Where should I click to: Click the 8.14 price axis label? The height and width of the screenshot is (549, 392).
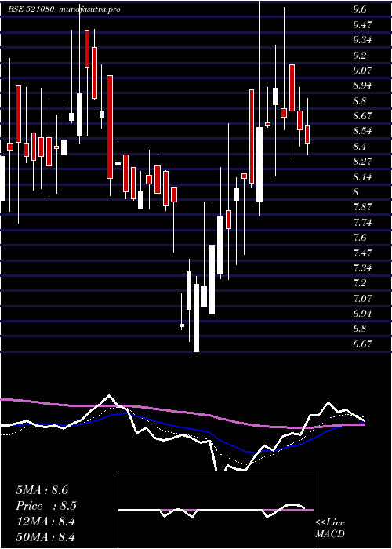coord(362,177)
